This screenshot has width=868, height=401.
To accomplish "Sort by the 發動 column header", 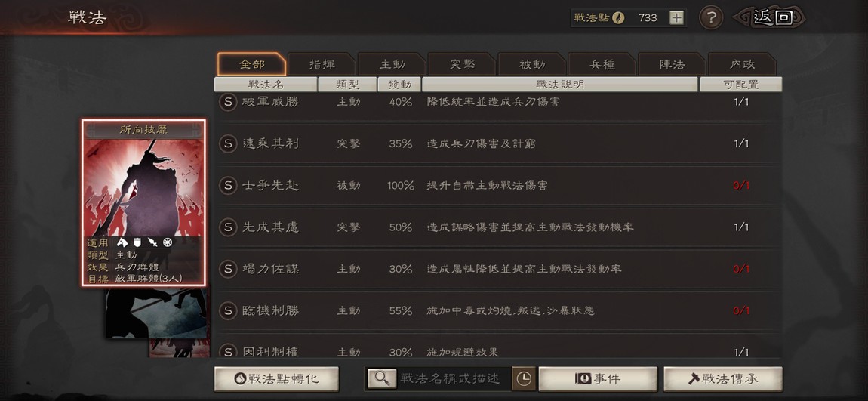I will click(x=399, y=85).
